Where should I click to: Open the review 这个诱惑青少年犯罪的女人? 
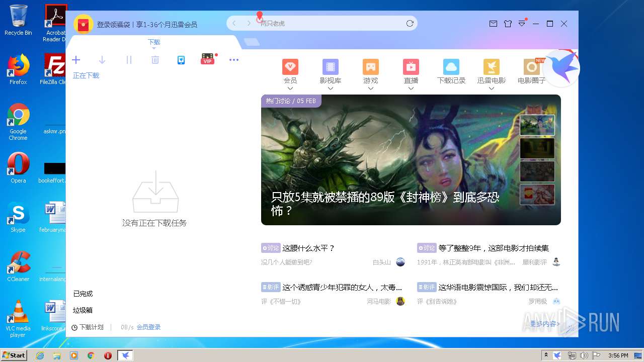[342, 288]
